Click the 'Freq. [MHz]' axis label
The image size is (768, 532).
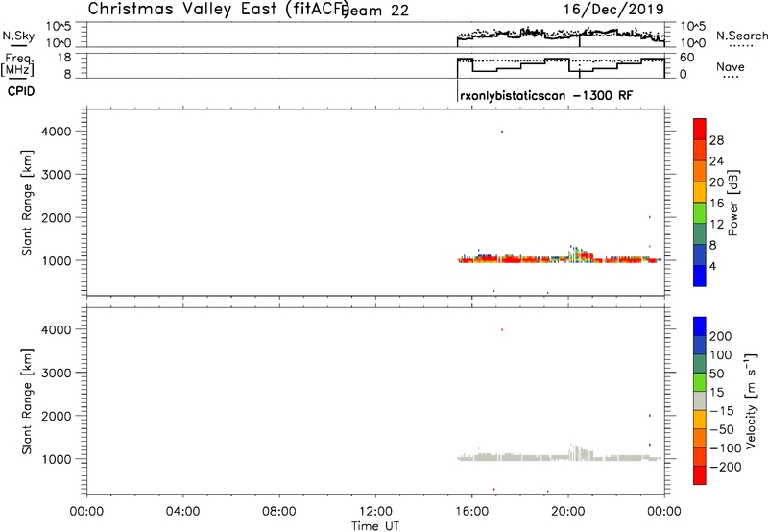[17, 64]
